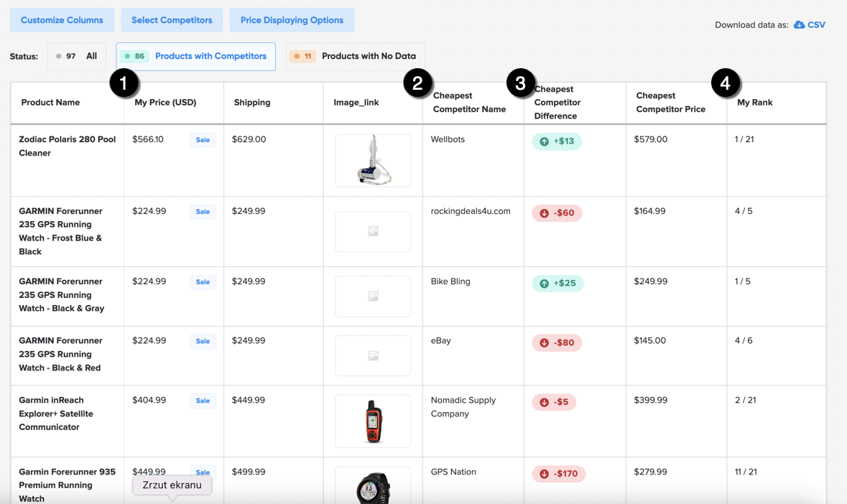Click the $629.00 shipping value
The height and width of the screenshot is (504, 847).
point(249,139)
